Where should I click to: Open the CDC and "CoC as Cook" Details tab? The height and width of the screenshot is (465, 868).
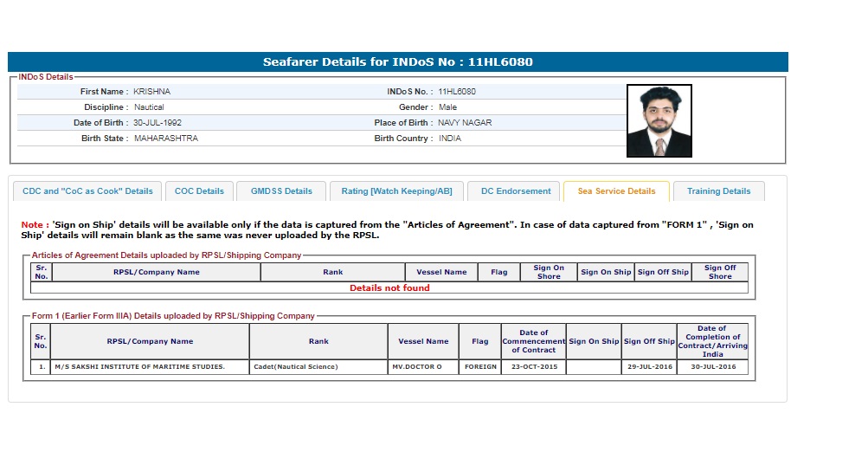tap(87, 191)
